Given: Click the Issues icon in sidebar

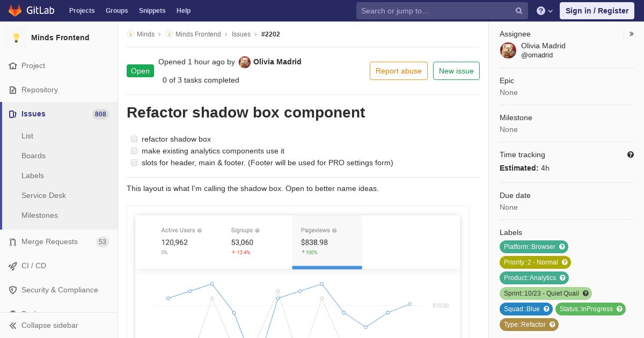Looking at the screenshot, I should (13, 114).
